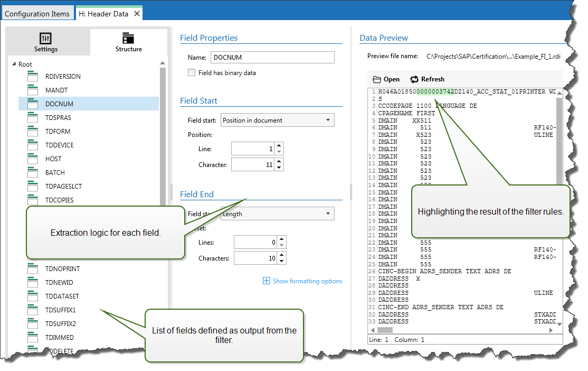The height and width of the screenshot is (371, 588).
Task: Click the field icon beside MANDT
Action: click(33, 90)
